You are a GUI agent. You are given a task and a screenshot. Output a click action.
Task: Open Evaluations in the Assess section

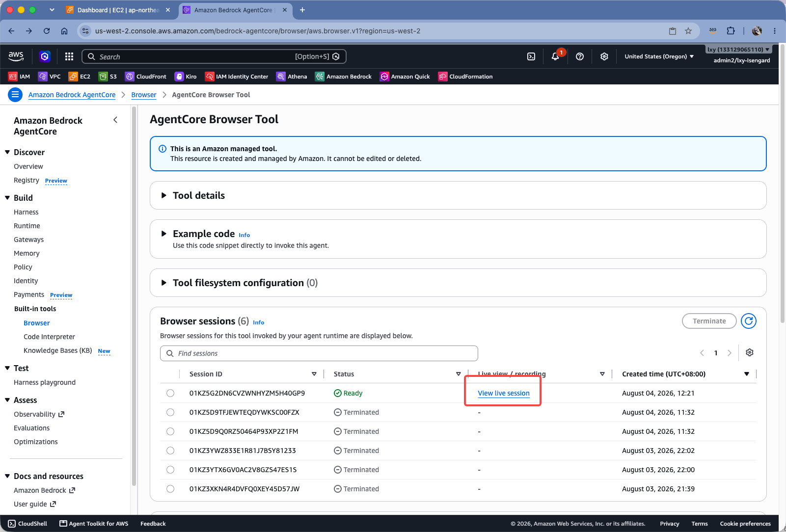point(32,428)
